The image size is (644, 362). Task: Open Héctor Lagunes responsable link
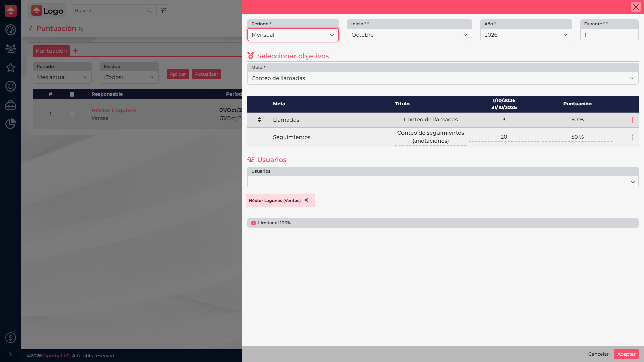[x=114, y=110]
